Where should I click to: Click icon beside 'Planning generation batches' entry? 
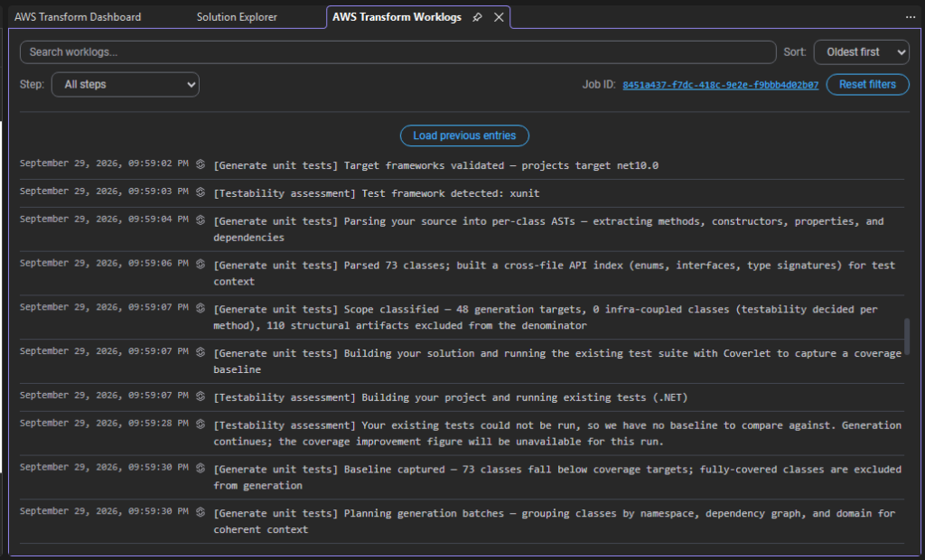[201, 511]
